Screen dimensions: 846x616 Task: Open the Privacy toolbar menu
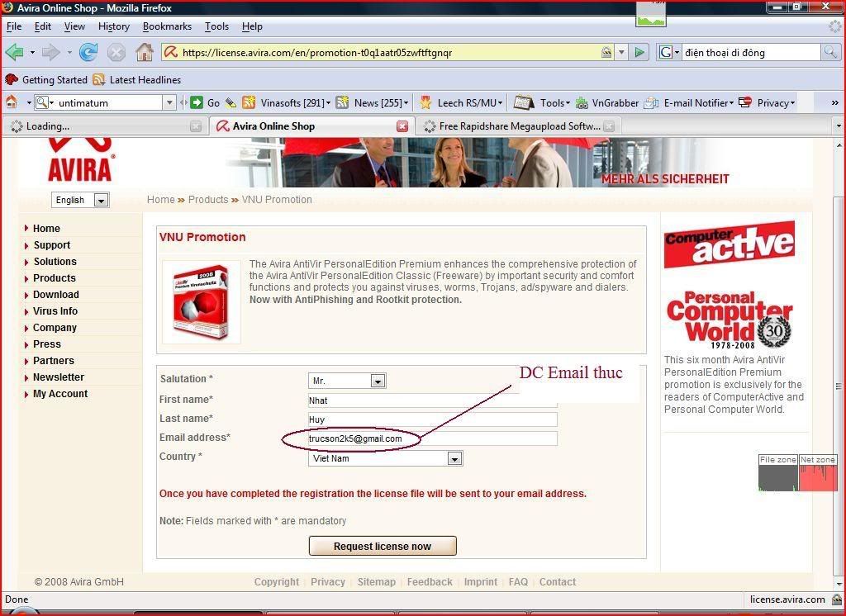[x=767, y=102]
